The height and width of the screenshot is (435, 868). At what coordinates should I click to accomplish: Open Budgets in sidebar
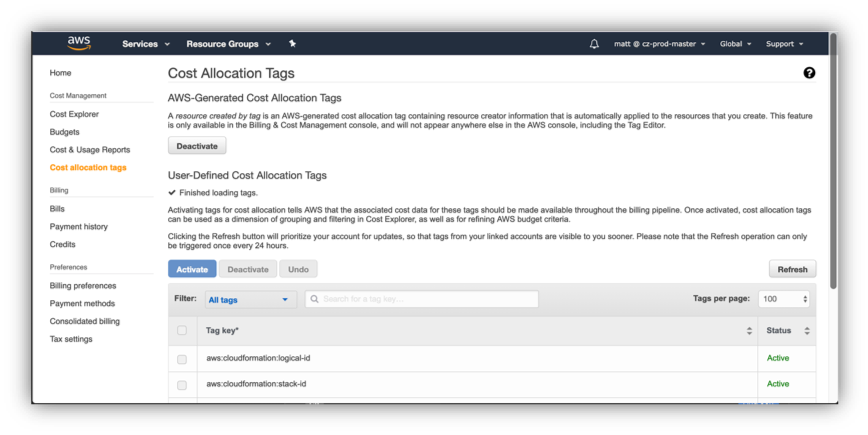coord(64,132)
